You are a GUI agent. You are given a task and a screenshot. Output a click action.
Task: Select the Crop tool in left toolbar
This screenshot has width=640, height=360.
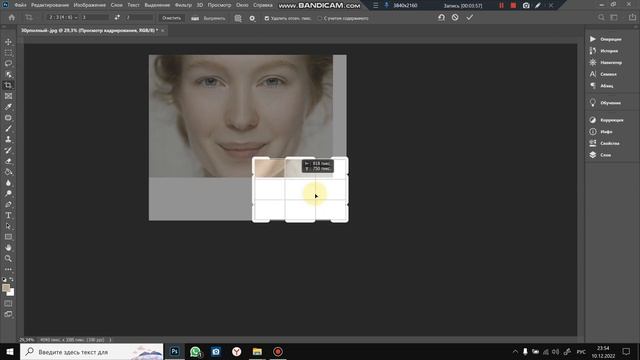[x=8, y=85]
